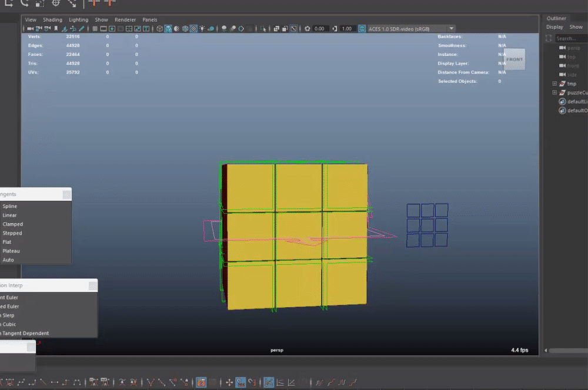Click the gamma icon beside the 1.00 field
The image size is (588, 390).
point(335,28)
